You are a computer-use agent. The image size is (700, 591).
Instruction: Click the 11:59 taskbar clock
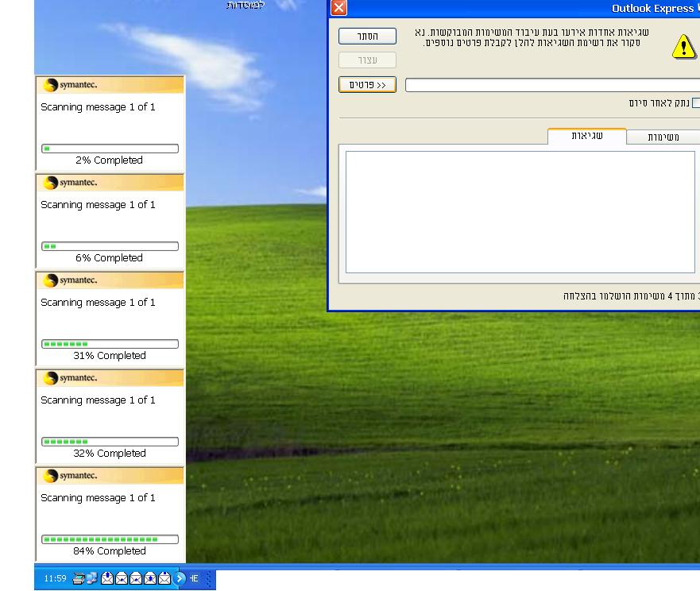click(55, 578)
